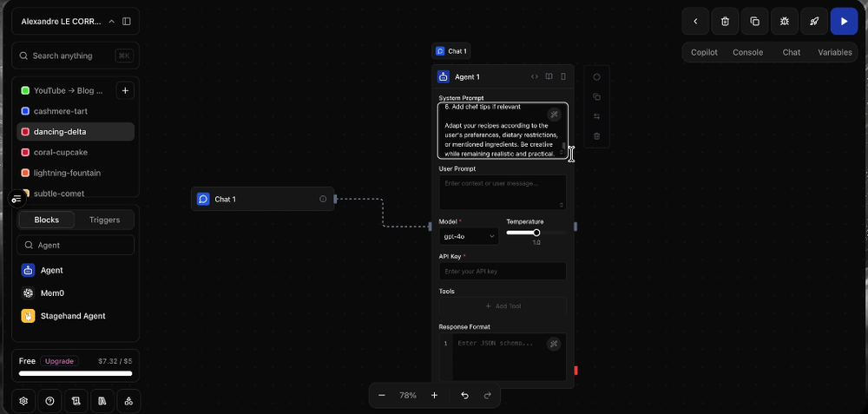Click the Chat 1 tag above Agent block
Image resolution: width=868 pixels, height=414 pixels.
click(451, 51)
